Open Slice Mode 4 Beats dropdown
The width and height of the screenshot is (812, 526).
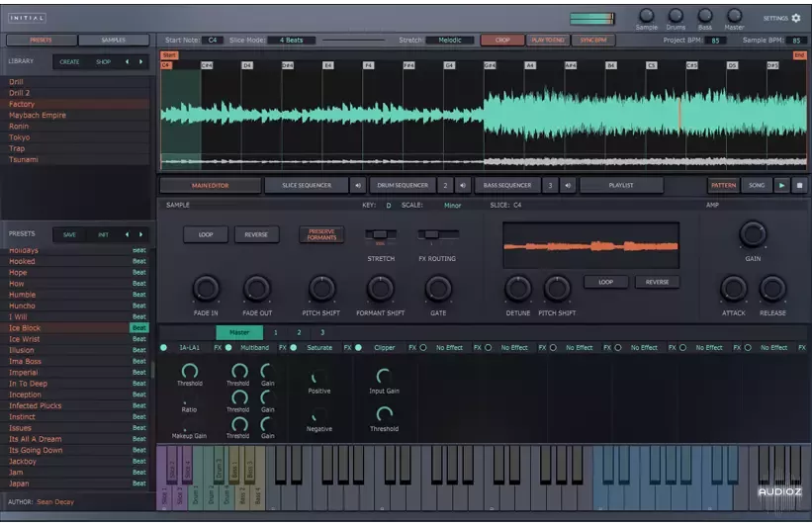(292, 40)
